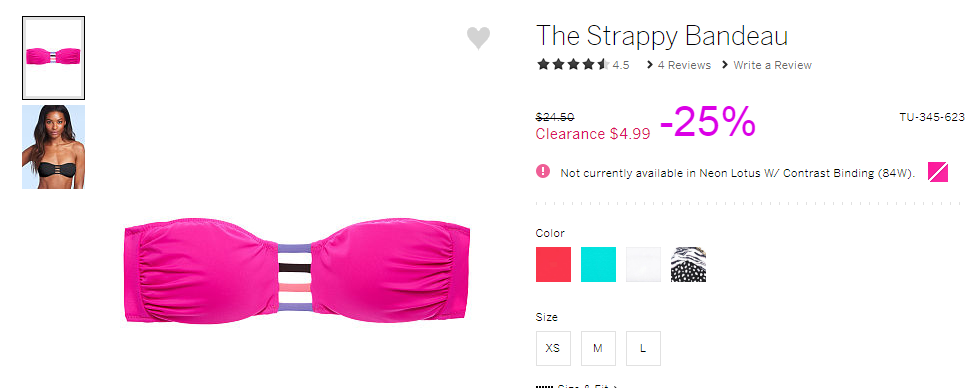This screenshot has height=388, width=965.
Task: Show the pink bandeau thumbnail view
Action: pyautogui.click(x=54, y=58)
